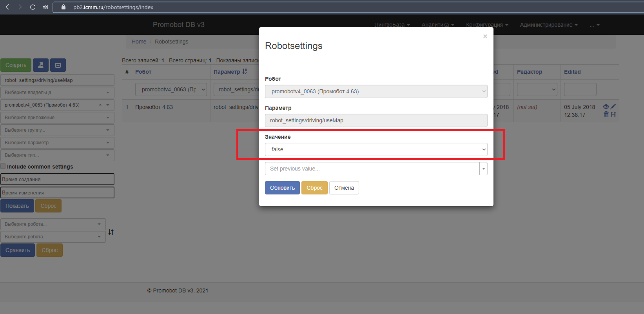This screenshot has height=314, width=644.
Task: Click the pencil edit icon in table row
Action: click(x=613, y=107)
